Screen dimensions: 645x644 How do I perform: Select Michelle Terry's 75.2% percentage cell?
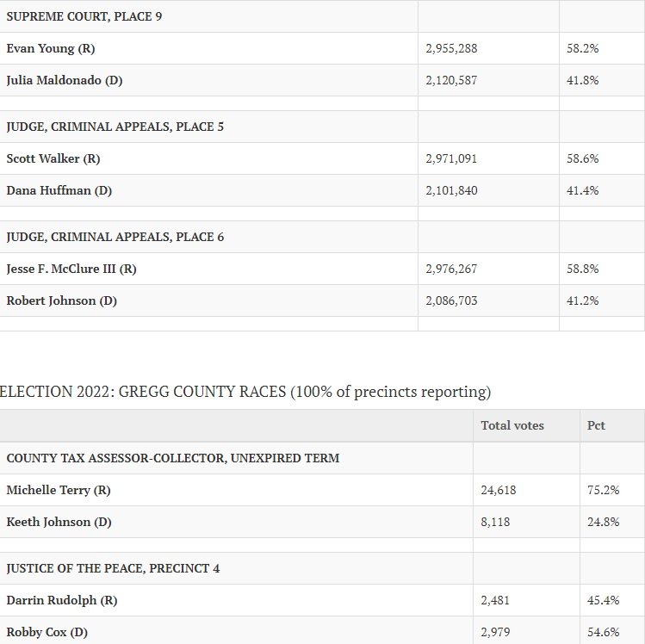[x=612, y=490]
